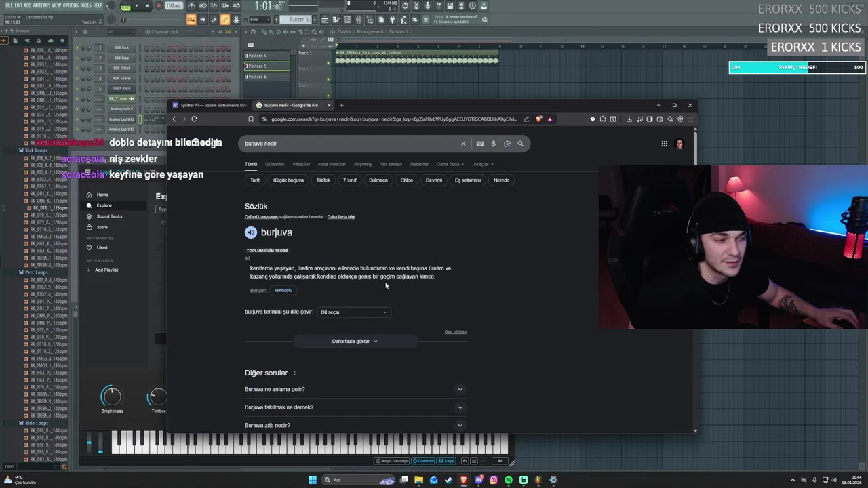
Task: Open Google Lens image search
Action: (507, 144)
